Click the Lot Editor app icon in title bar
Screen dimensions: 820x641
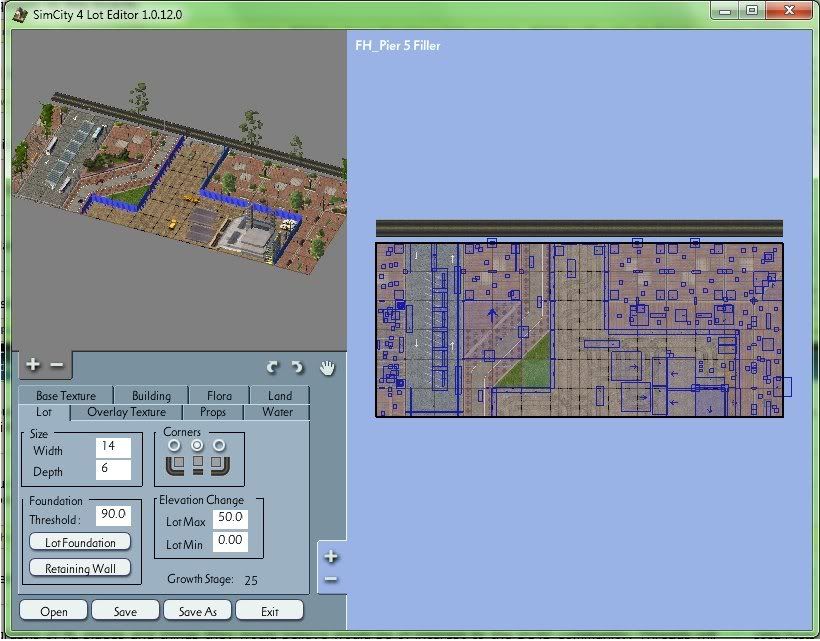[20, 14]
